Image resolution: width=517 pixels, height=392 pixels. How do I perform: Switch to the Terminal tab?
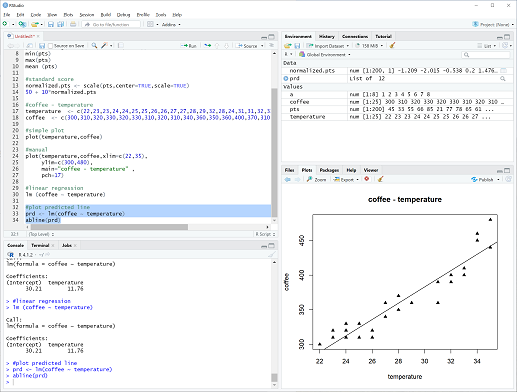(x=40, y=245)
